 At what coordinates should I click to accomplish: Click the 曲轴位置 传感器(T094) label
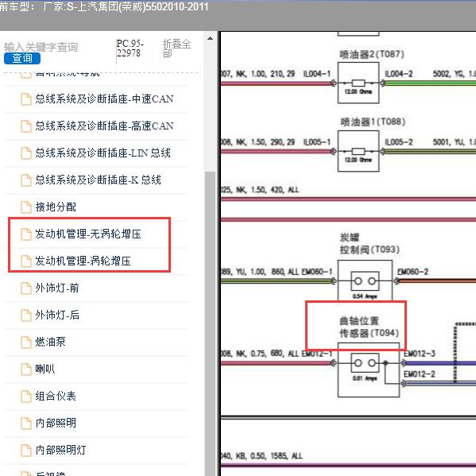370,327
